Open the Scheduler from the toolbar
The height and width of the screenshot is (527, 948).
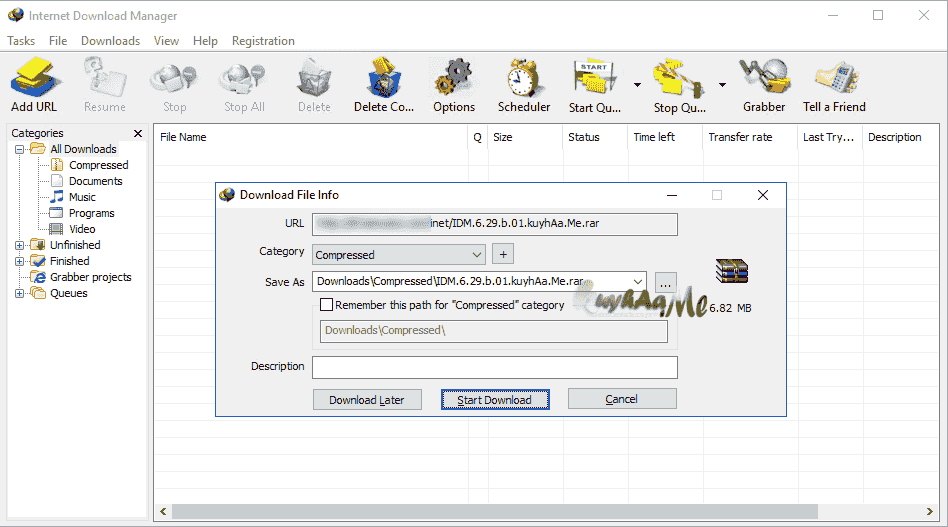[524, 85]
